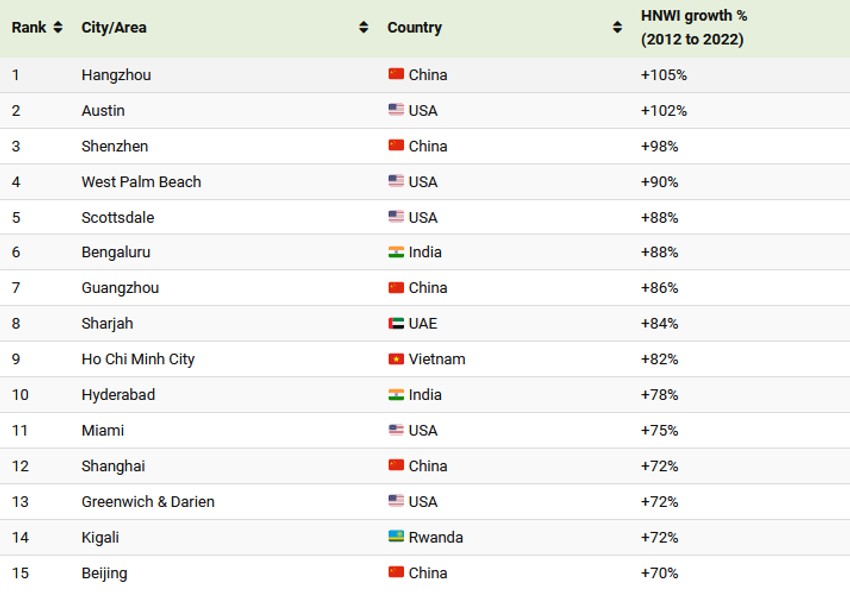The height and width of the screenshot is (598, 850).
Task: Click the Country column header text
Action: tap(414, 28)
